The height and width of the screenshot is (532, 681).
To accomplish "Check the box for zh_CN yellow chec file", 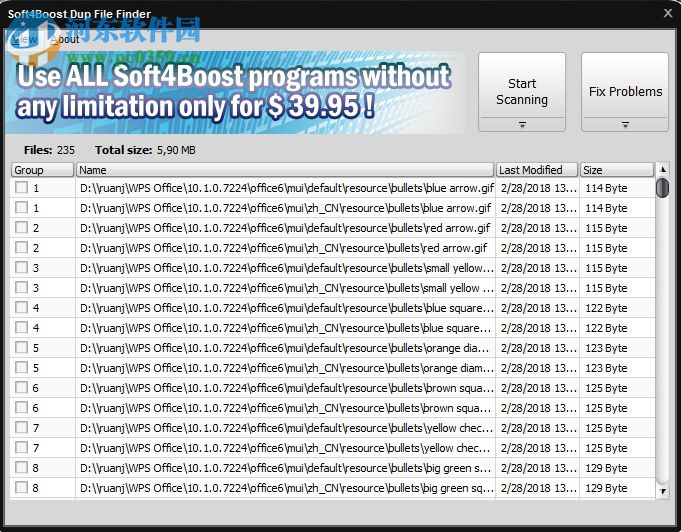I will [x=21, y=447].
